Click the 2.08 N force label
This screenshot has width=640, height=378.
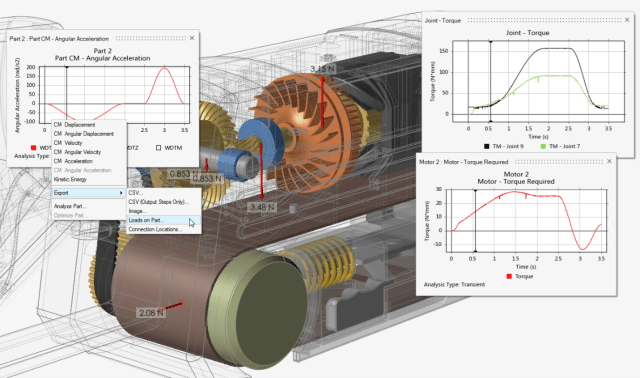pos(151,313)
